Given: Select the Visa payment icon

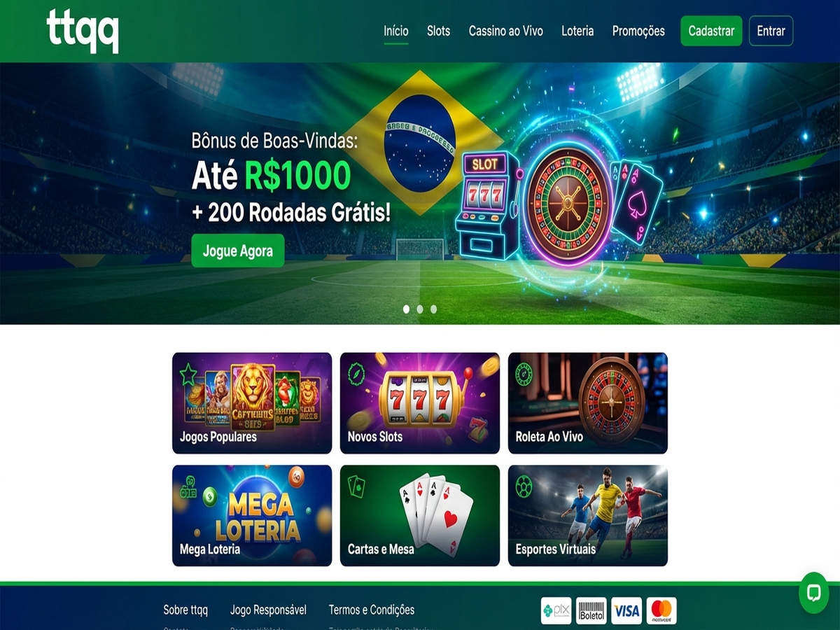Looking at the screenshot, I should [626, 611].
